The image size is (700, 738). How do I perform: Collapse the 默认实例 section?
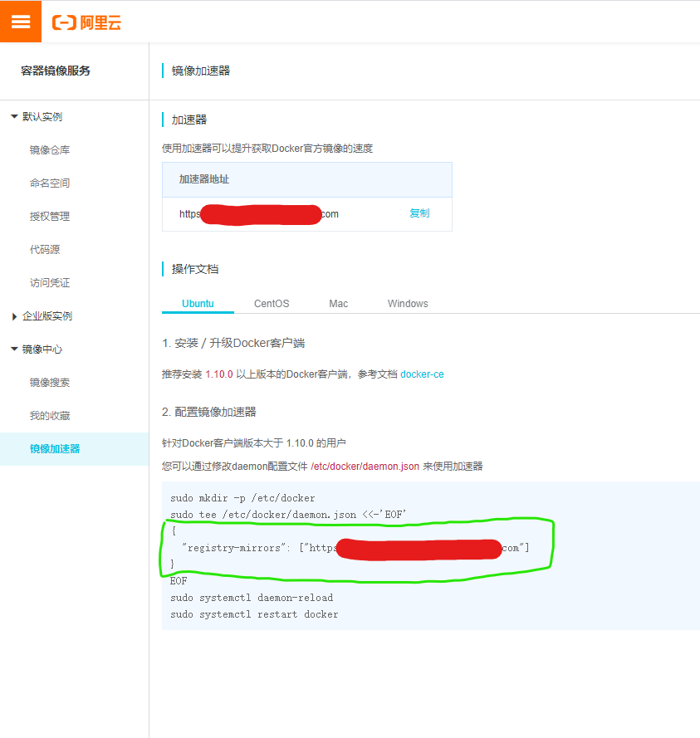click(14, 116)
